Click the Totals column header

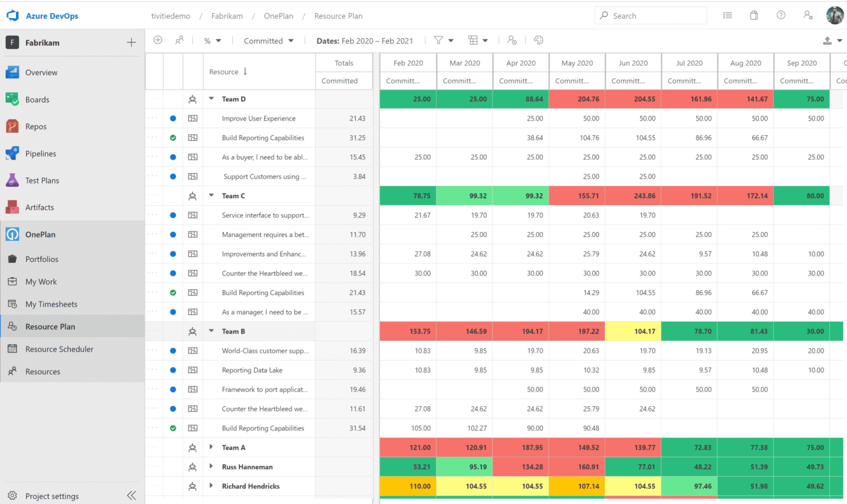tap(344, 63)
